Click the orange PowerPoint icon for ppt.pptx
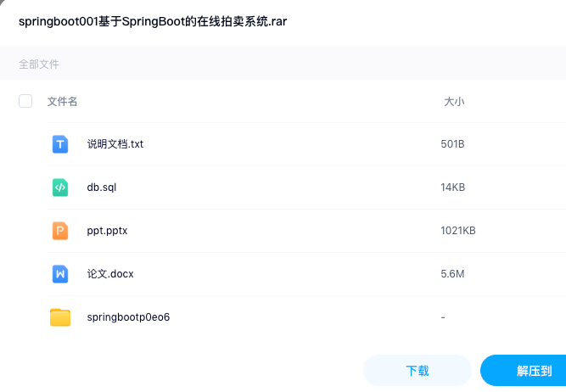 coord(60,231)
